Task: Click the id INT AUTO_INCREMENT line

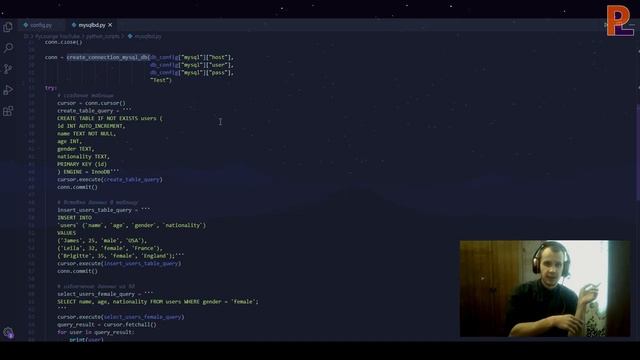Action: tap(91, 126)
